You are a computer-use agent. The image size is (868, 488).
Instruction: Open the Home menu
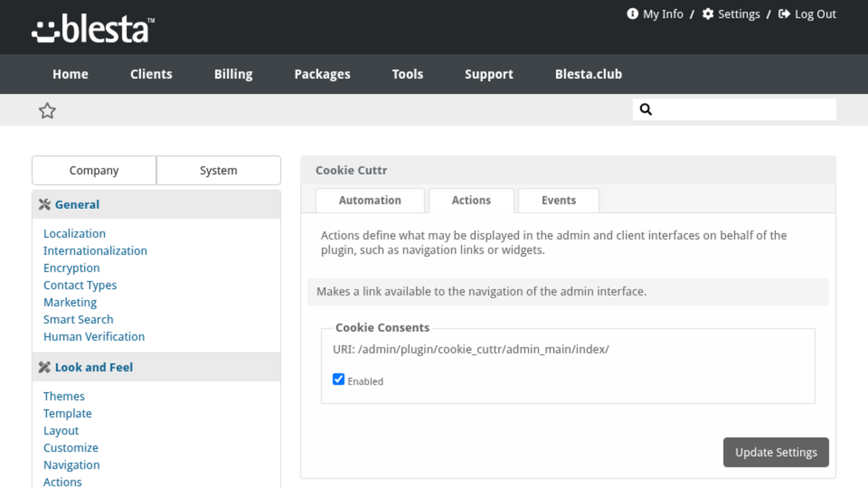70,74
